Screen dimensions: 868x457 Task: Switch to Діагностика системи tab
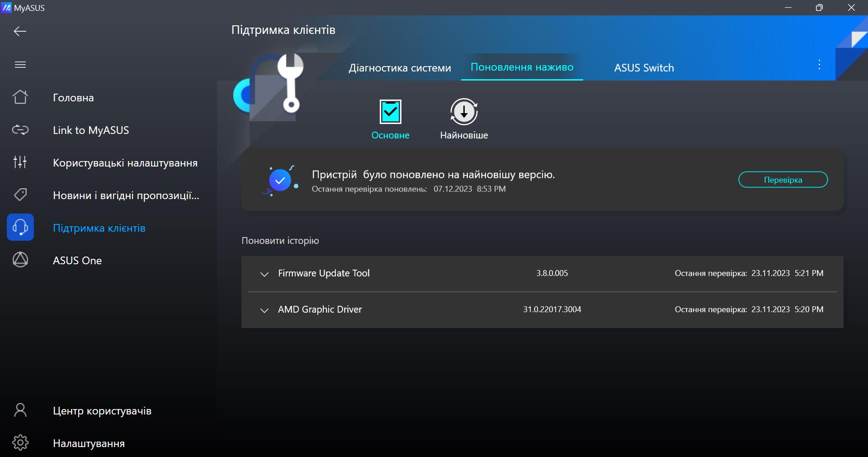click(400, 68)
